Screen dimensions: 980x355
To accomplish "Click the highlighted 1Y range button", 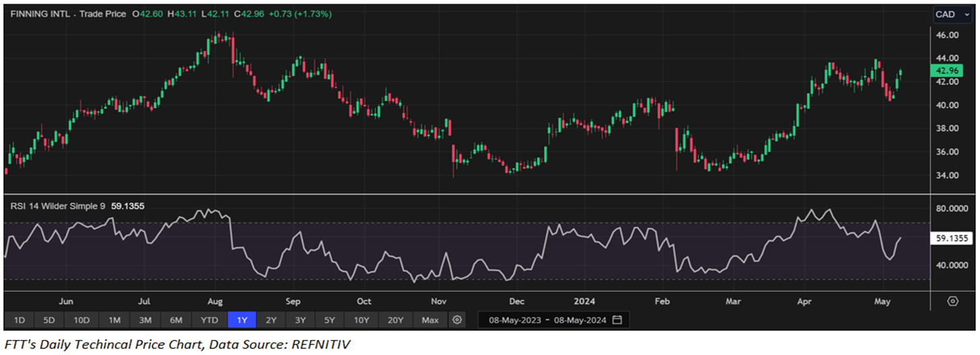I will click(x=241, y=319).
